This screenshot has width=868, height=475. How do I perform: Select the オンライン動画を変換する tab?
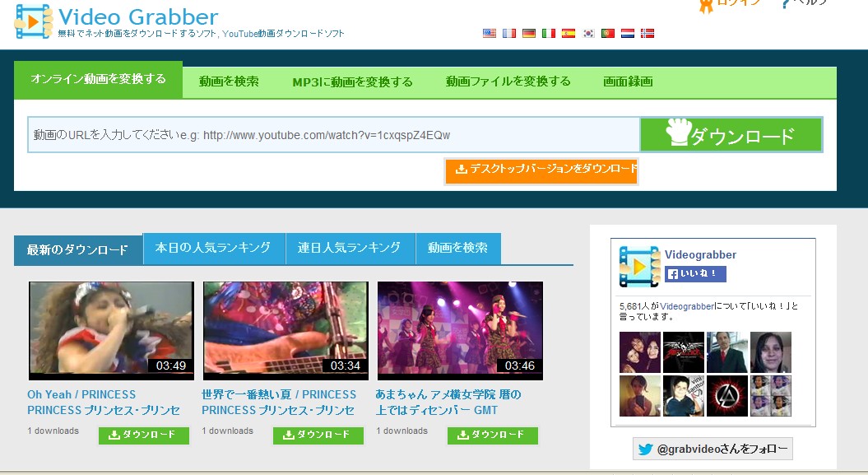point(98,80)
